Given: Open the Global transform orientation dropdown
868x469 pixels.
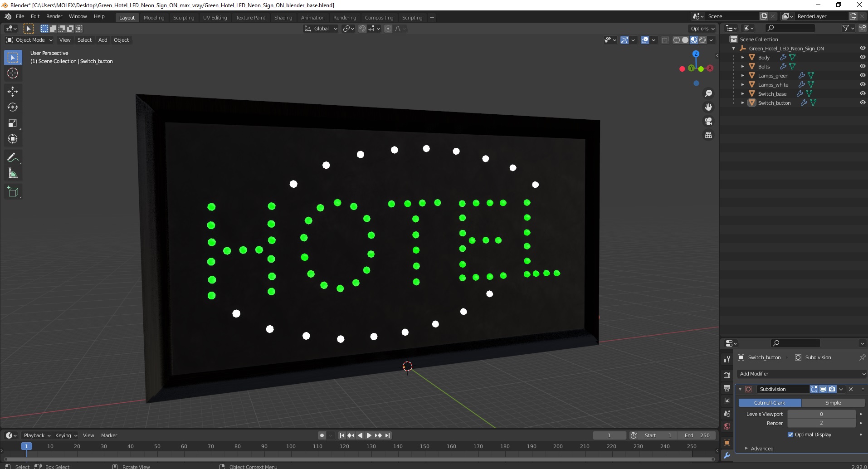Looking at the screenshot, I should pos(321,29).
